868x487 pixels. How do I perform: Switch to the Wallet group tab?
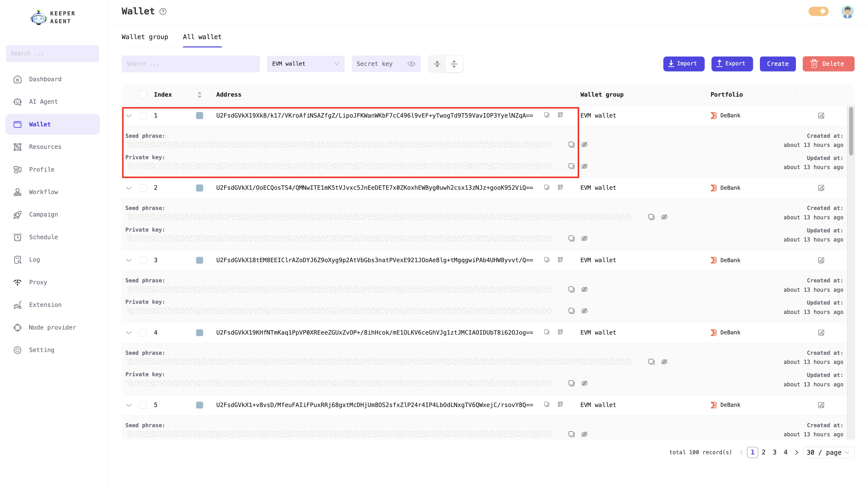click(145, 37)
